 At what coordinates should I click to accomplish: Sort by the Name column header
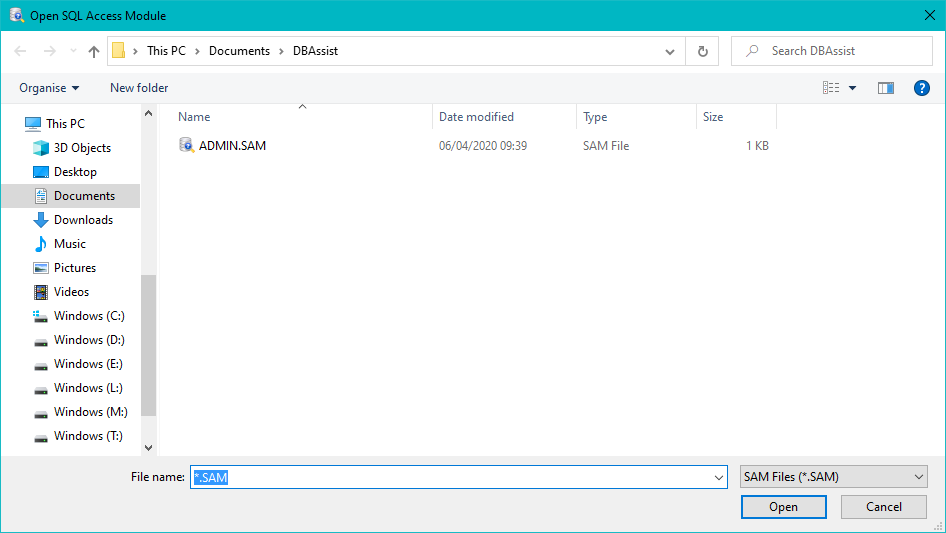pos(194,117)
